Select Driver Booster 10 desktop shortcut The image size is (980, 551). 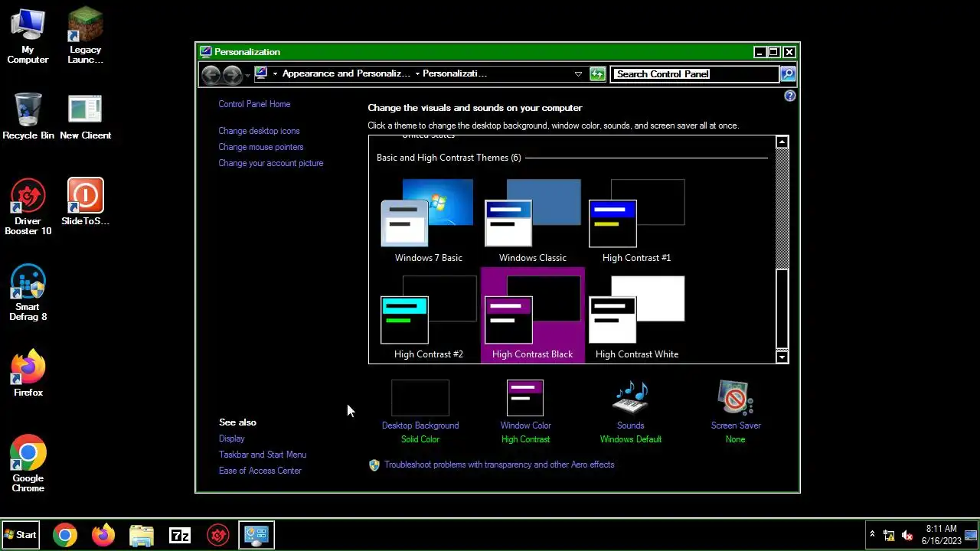pos(28,207)
